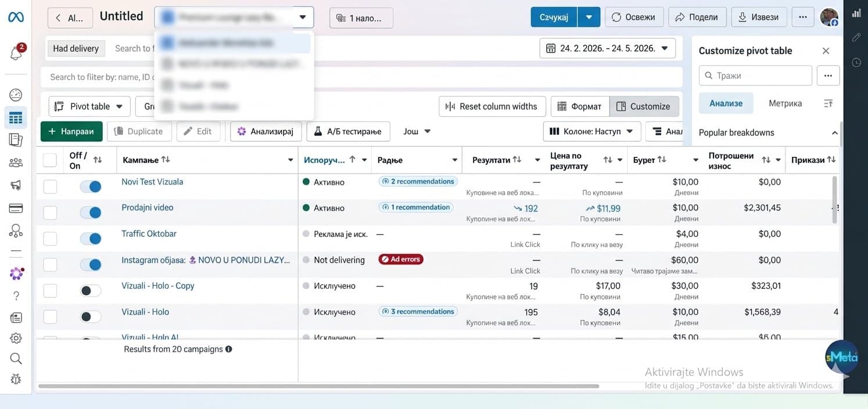Image resolution: width=868 pixels, height=409 pixels.
Task: Open the bar chart icon in right rail
Action: [856, 12]
